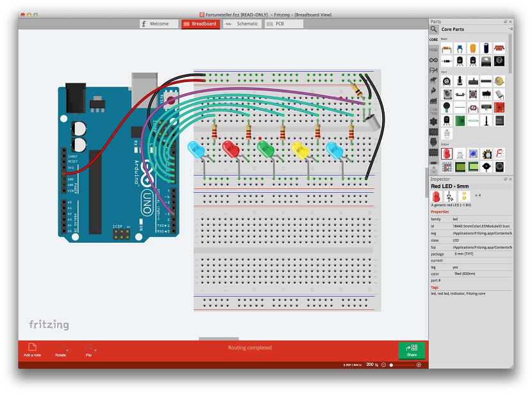Pick the blue ceramic capacitor part
This screenshot has height=394, width=532.
(460, 49)
